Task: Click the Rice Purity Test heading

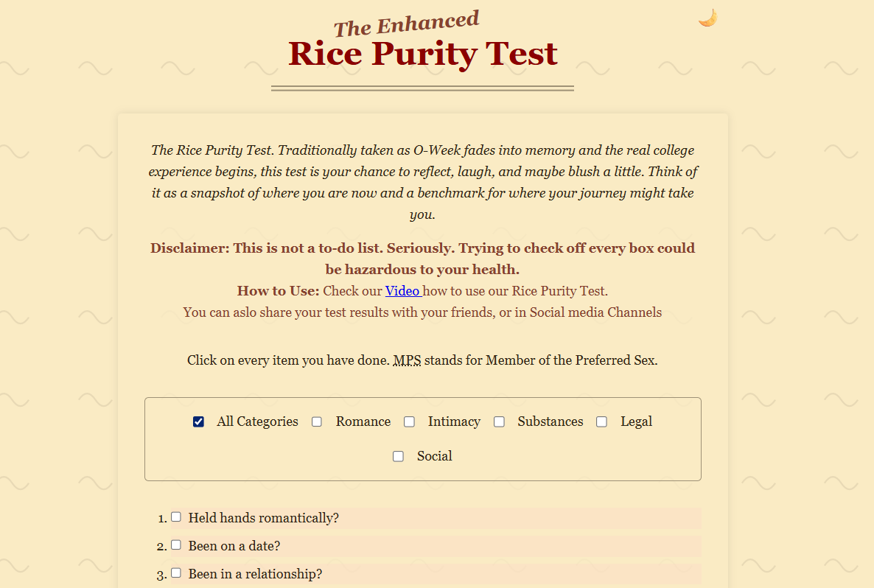Action: 422,54
